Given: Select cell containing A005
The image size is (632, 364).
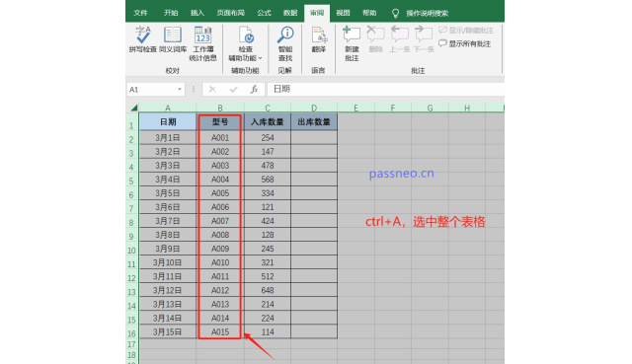Looking at the screenshot, I should coord(220,193).
